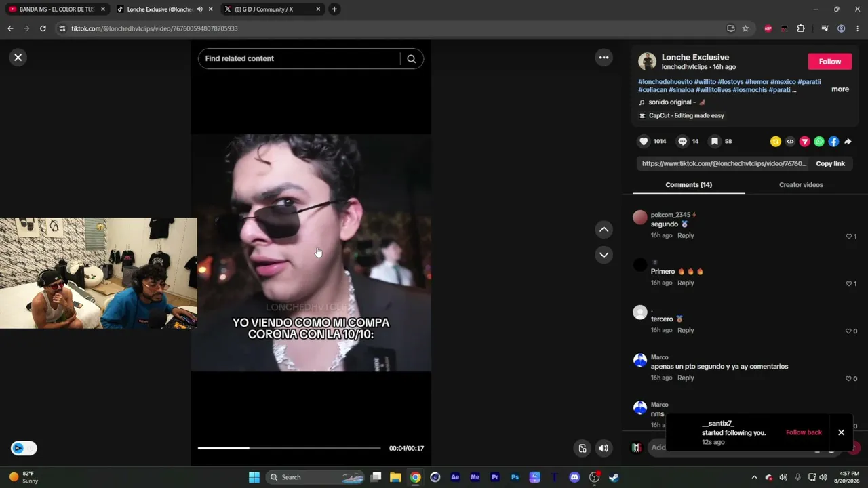Open 'sonido original' sound link
Viewport: 868px width, 488px height.
(x=672, y=102)
